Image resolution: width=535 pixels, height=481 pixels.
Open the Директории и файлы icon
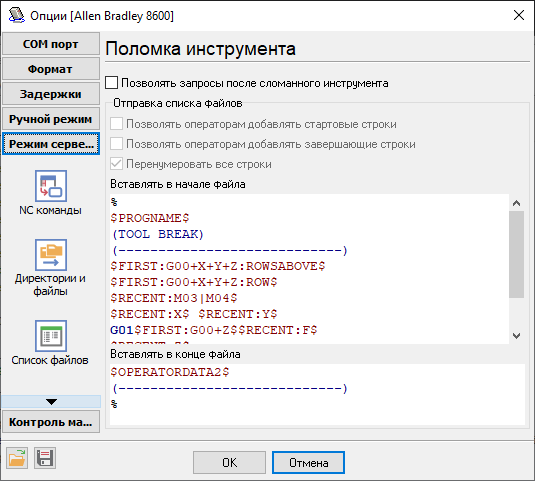tap(51, 255)
